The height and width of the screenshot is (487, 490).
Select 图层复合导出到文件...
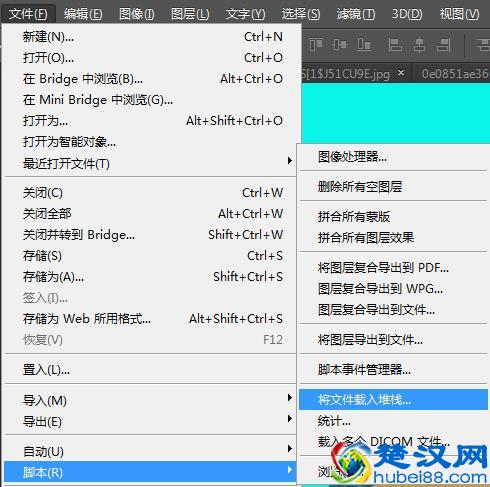click(393, 310)
